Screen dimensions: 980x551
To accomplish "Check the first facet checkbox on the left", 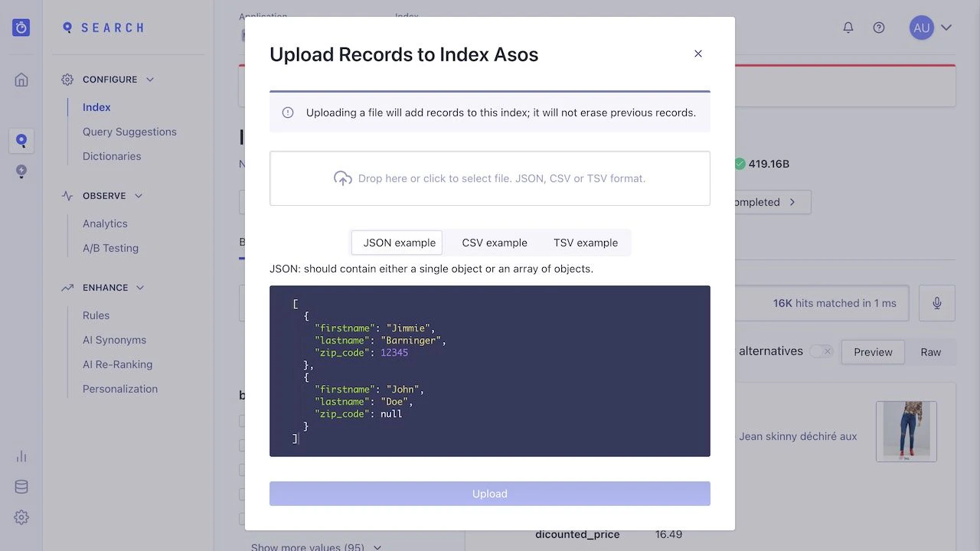I will [x=243, y=421].
